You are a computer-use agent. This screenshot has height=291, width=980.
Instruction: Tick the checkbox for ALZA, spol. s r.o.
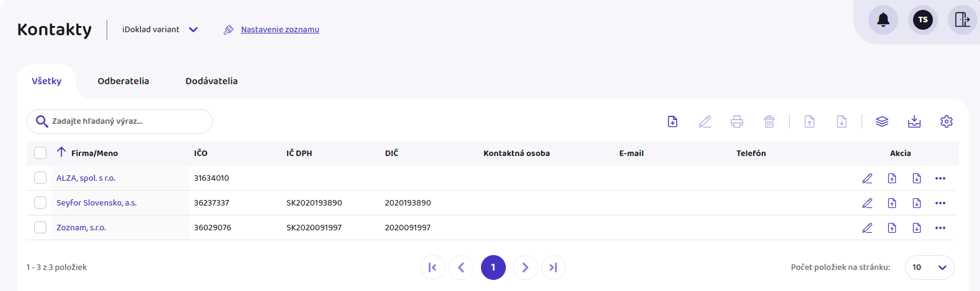pos(40,178)
